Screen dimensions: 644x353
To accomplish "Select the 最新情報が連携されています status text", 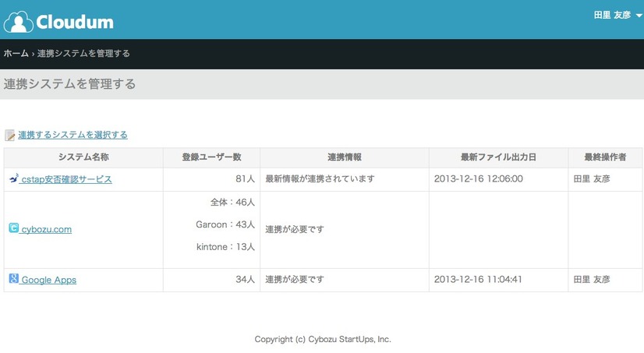I will coord(320,179).
